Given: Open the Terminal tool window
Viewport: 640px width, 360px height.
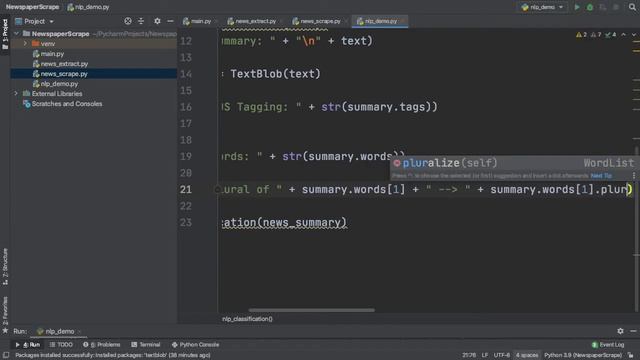Looking at the screenshot, I should point(146,345).
